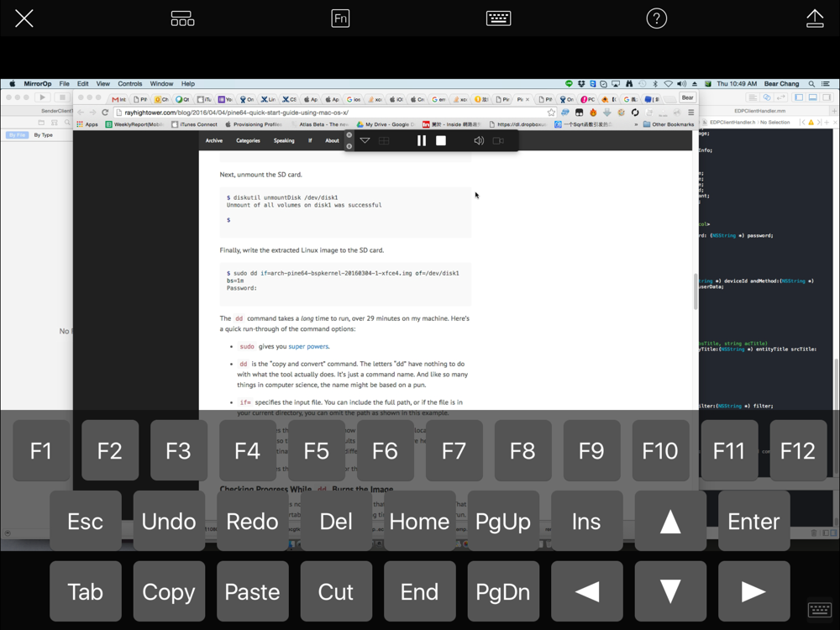Pause mirroring in the floating control bar
The image size is (840, 630).
point(422,140)
